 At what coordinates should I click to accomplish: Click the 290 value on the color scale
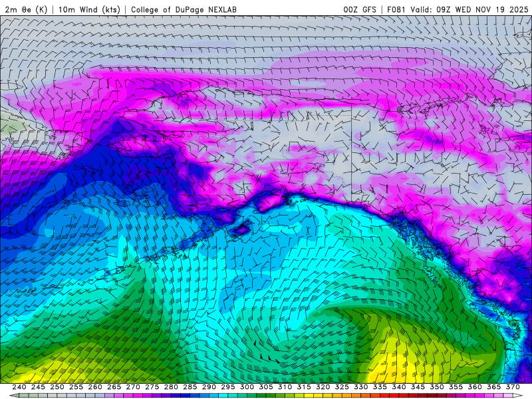coord(209,387)
